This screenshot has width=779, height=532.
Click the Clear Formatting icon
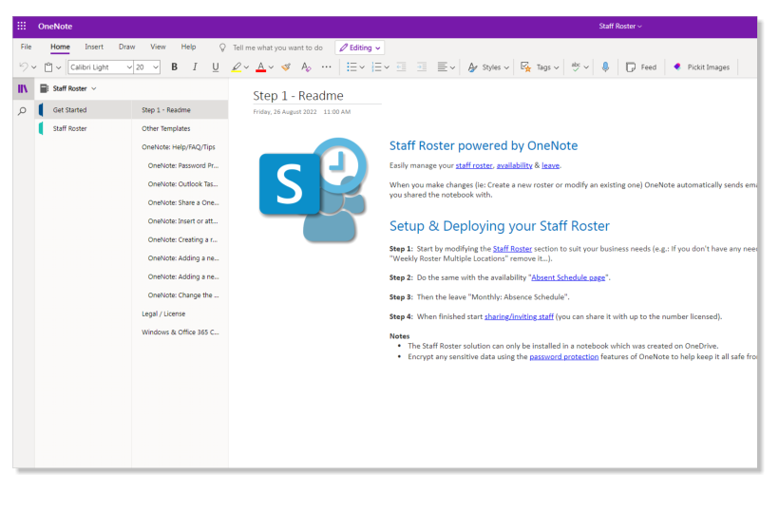(x=306, y=67)
